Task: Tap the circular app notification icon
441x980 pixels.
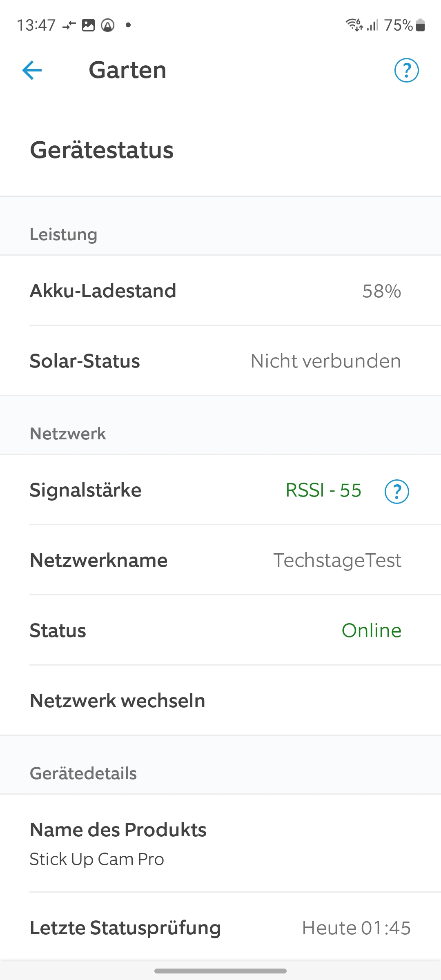Action: coord(108,25)
